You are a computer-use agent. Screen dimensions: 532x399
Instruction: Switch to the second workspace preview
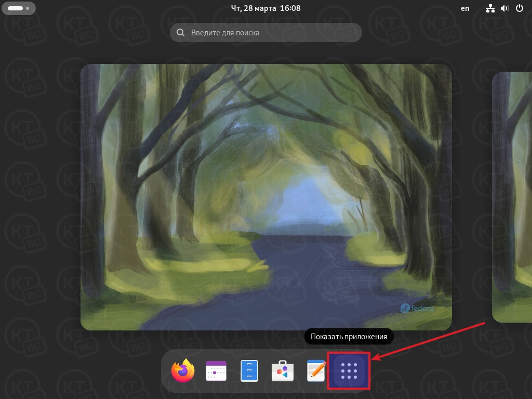(x=512, y=197)
